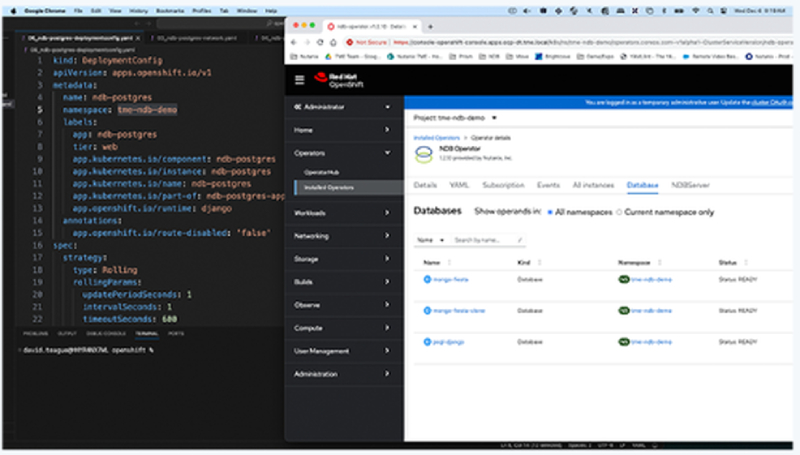Click the Not Secure warning badge

(366, 42)
